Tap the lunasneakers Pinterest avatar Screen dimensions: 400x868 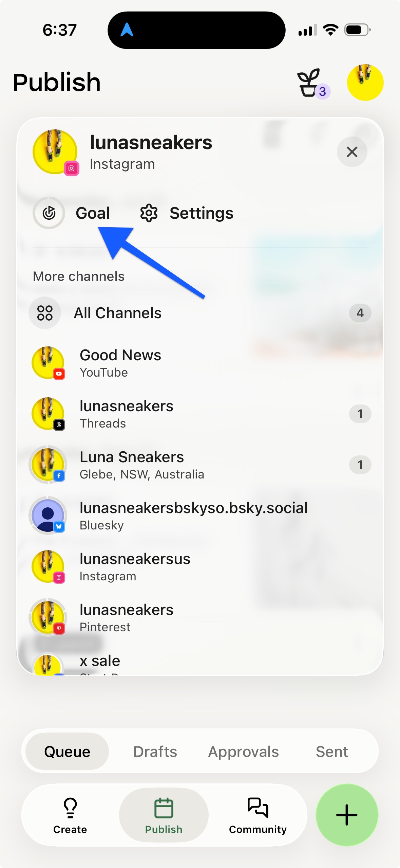(48, 618)
